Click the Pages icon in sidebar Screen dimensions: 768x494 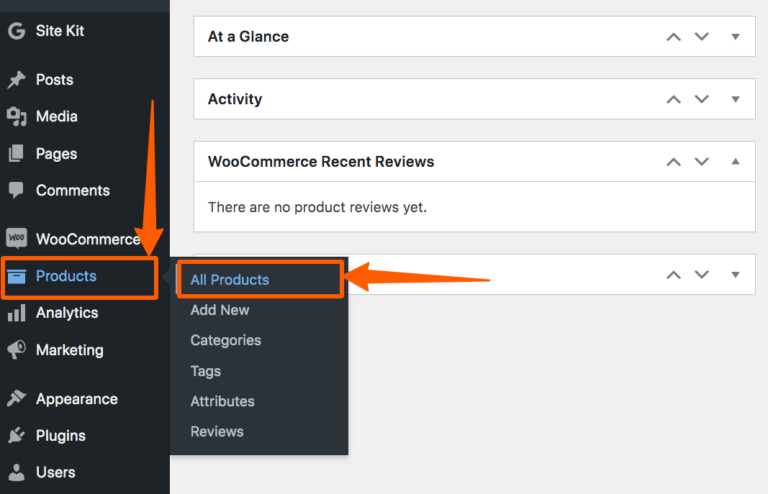[x=16, y=154]
